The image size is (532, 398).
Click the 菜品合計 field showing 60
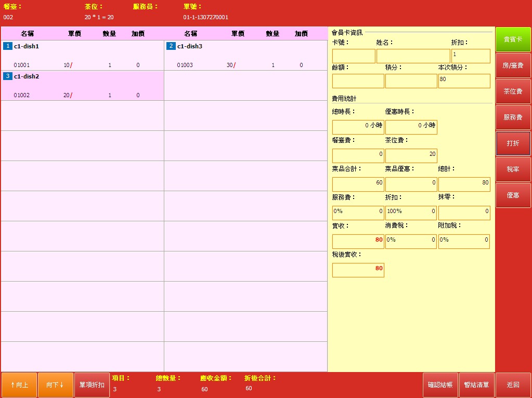click(x=358, y=184)
